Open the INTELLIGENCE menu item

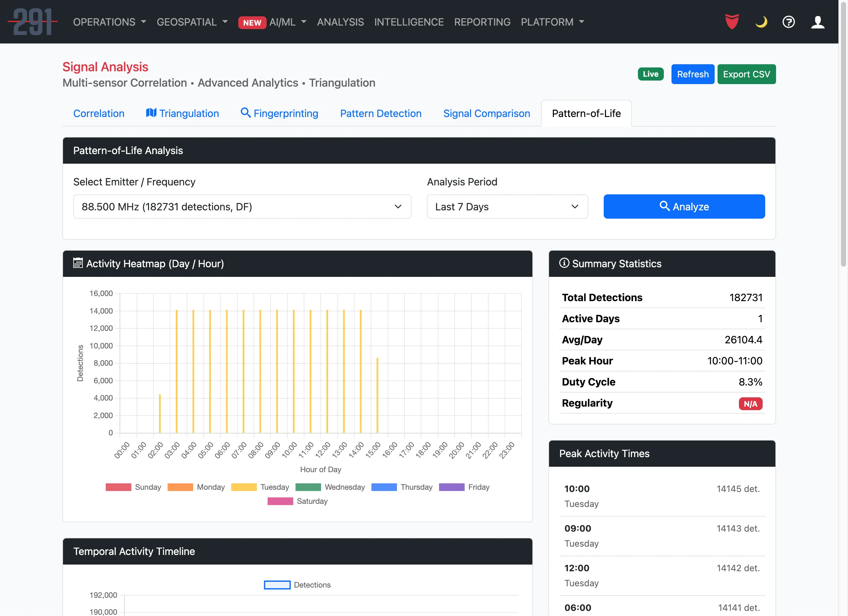click(409, 22)
